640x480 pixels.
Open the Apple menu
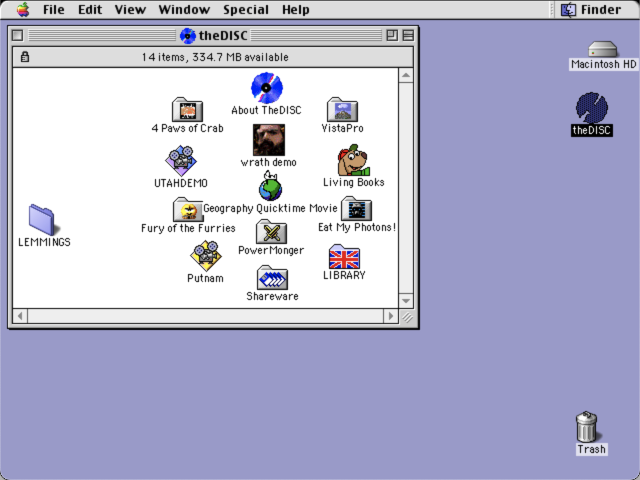(x=23, y=9)
